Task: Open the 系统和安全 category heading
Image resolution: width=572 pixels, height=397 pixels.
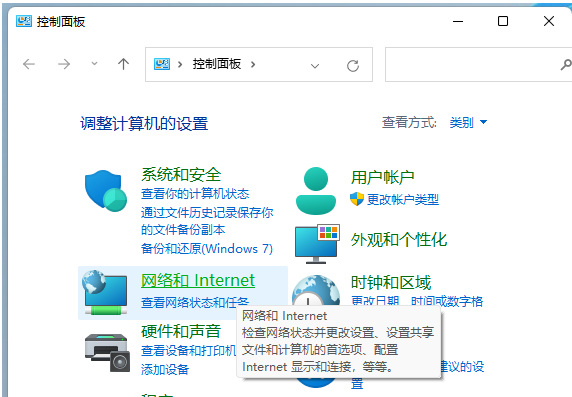Action: pyautogui.click(x=181, y=174)
